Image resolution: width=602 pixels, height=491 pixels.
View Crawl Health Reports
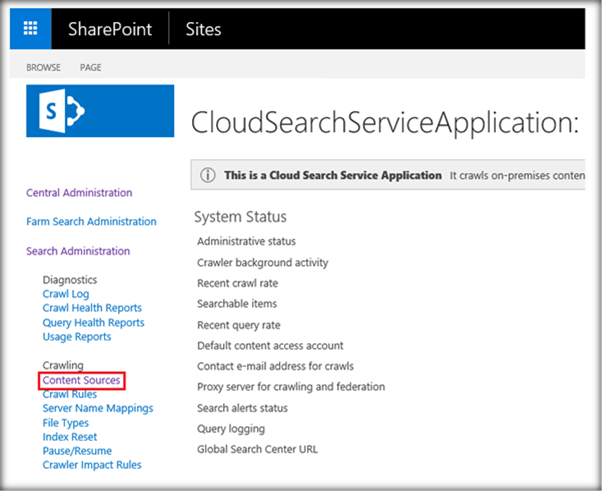tap(92, 308)
